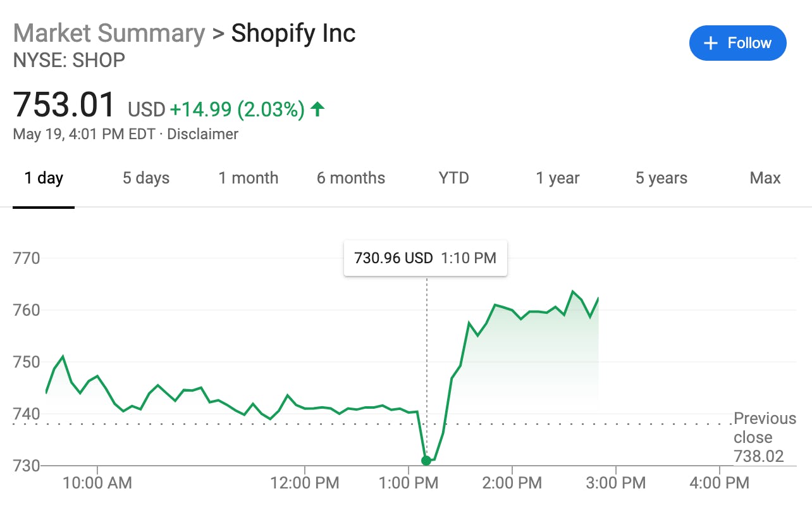Screen dimensions: 812x510
Task: Click the Disclaimer link
Action: (x=202, y=134)
